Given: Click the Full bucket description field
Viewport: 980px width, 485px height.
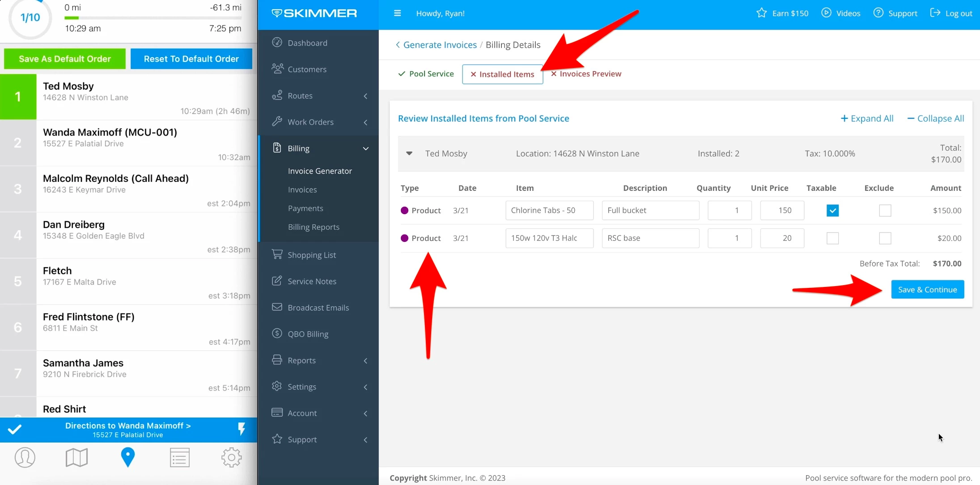Looking at the screenshot, I should click(x=650, y=211).
